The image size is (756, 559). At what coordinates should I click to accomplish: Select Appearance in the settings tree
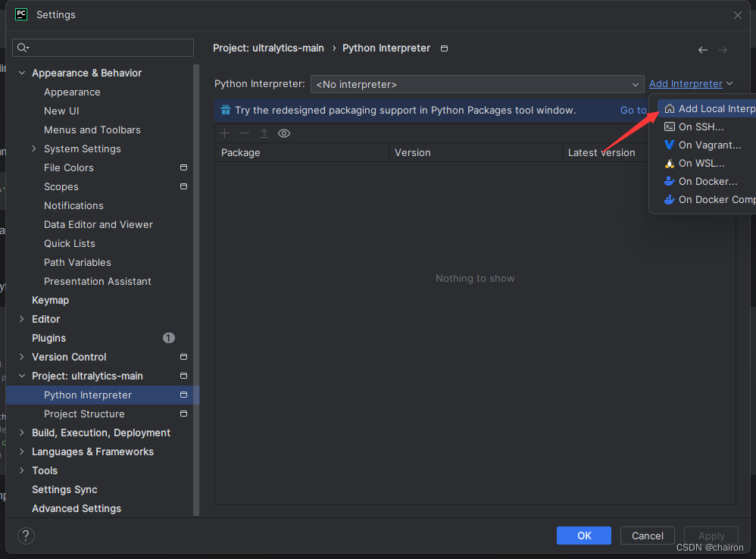coord(72,92)
